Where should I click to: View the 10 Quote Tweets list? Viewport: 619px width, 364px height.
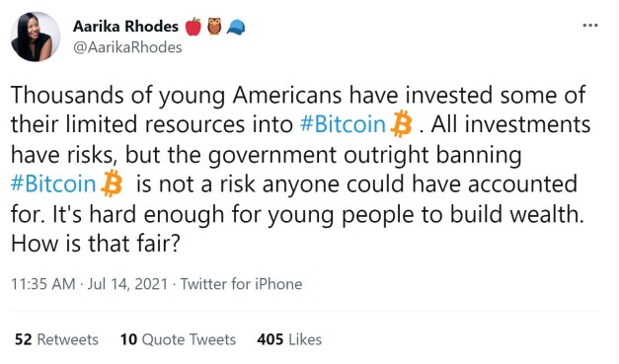[x=178, y=339]
